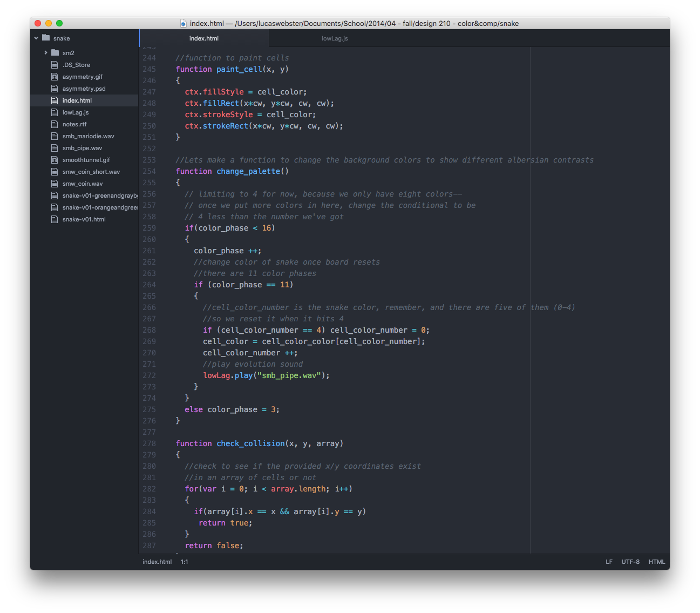This screenshot has width=700, height=613.
Task: Click the title bar document proxy icon
Action: point(184,23)
